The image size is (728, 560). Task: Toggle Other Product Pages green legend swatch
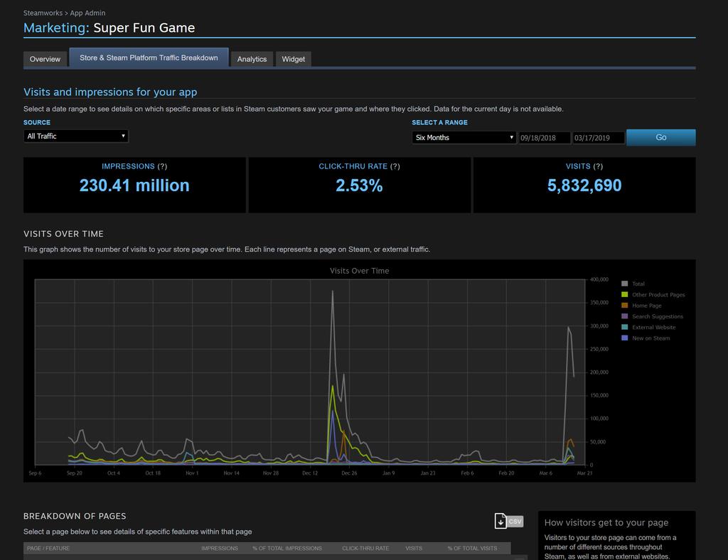pyautogui.click(x=624, y=295)
